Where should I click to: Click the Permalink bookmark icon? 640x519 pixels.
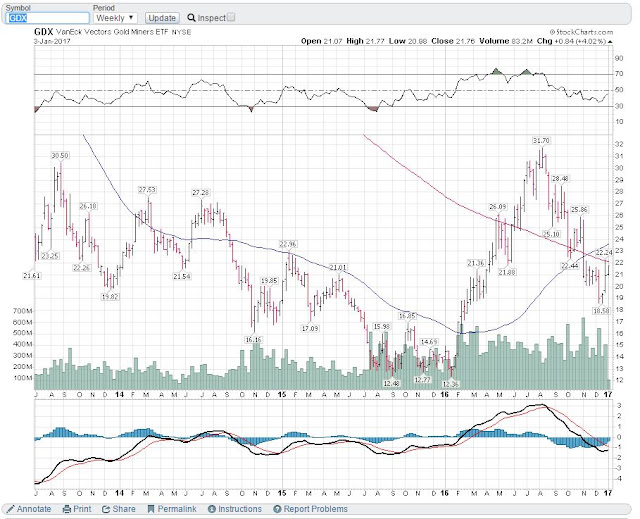[x=151, y=509]
